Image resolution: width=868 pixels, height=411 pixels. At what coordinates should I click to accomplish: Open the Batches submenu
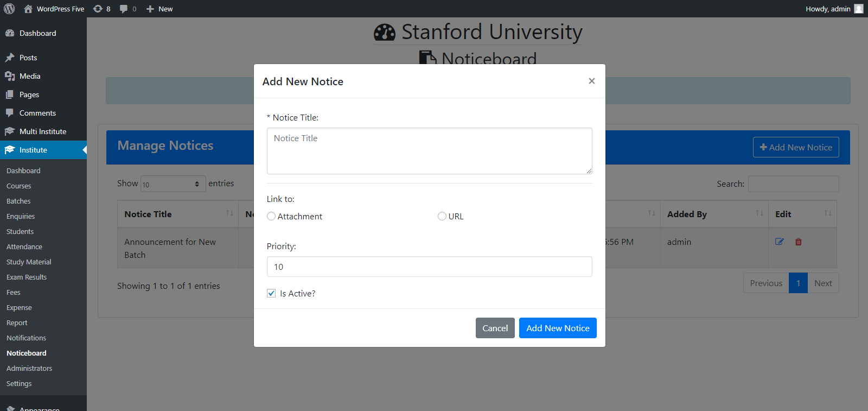18,201
